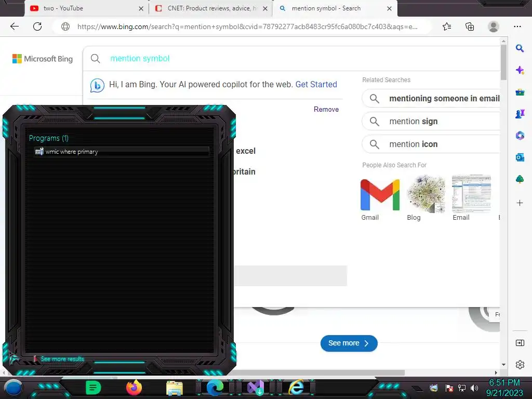Viewport: 532px width, 399px height.
Task: Hide sidebar using the collapse panel icon
Action: click(x=520, y=343)
